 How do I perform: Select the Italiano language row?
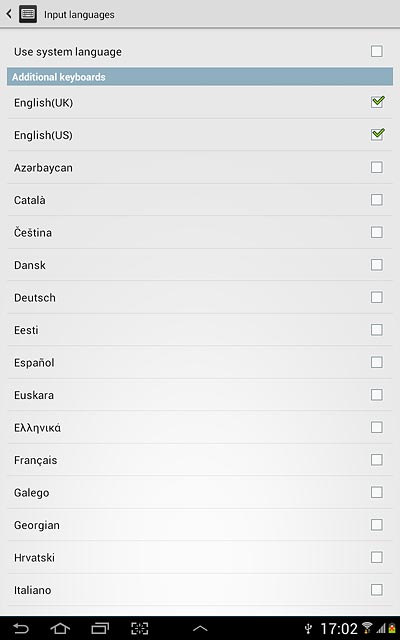pos(200,590)
